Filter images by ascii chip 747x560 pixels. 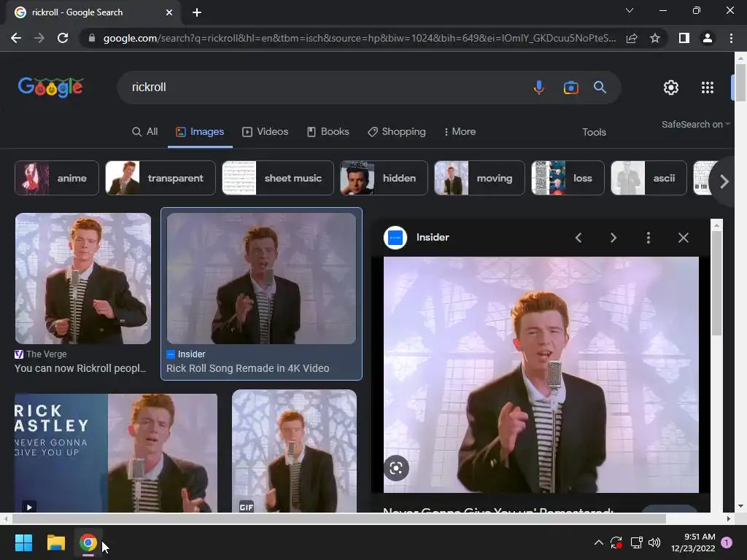point(649,178)
